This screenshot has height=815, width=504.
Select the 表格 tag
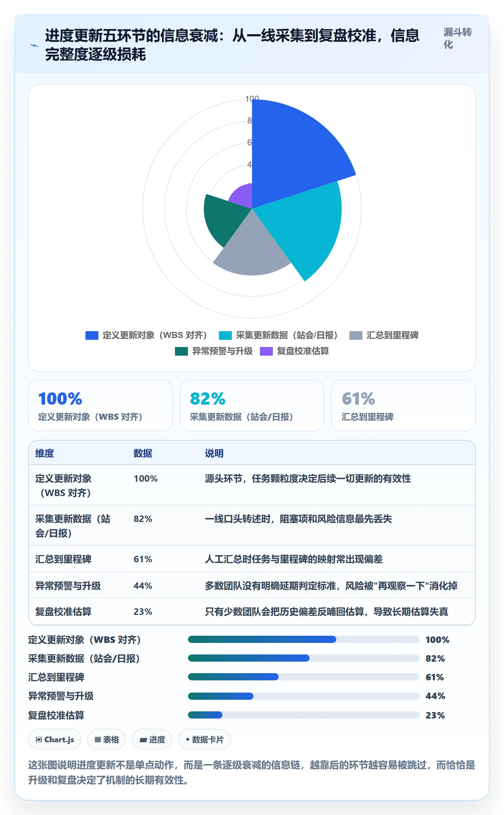107,739
